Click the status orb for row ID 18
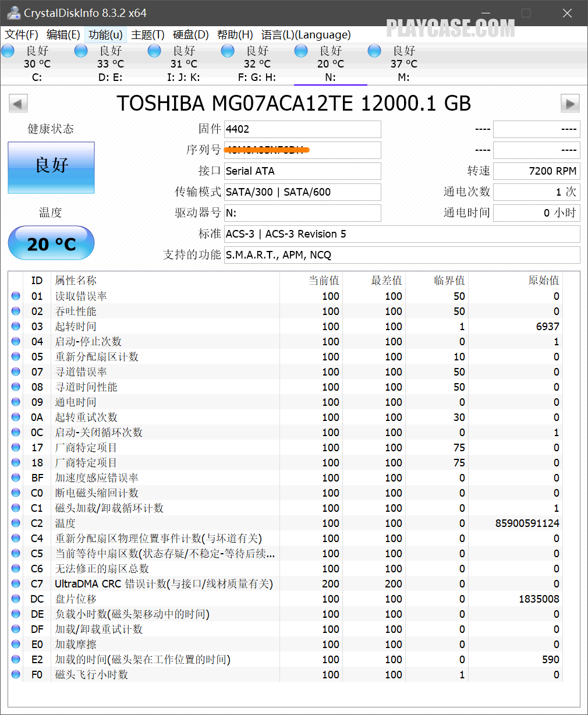Image resolution: width=588 pixels, height=715 pixels. click(16, 463)
